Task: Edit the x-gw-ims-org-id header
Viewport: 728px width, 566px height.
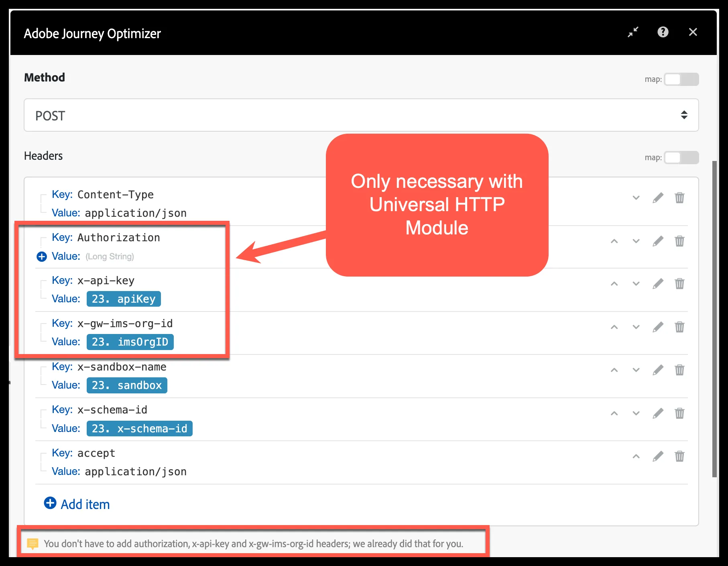Action: [x=658, y=327]
